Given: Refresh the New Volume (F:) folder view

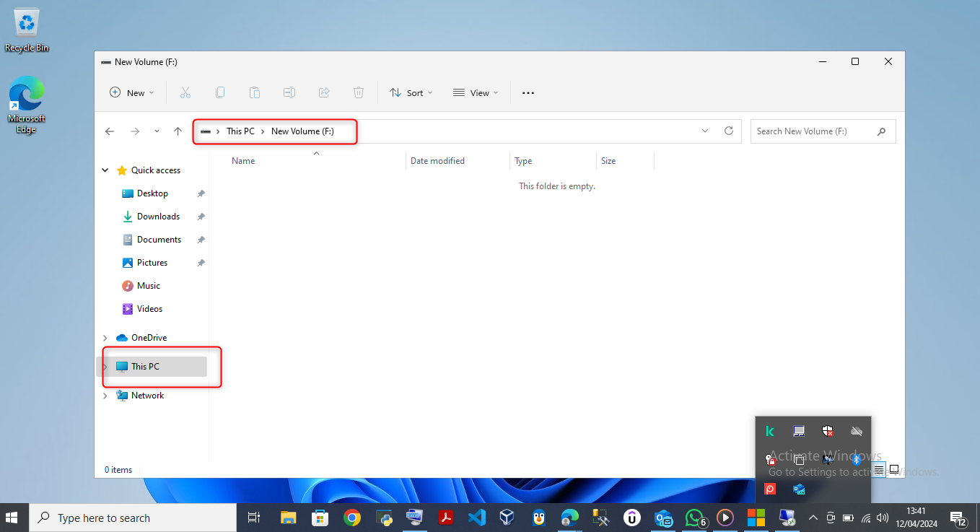Looking at the screenshot, I should pyautogui.click(x=729, y=131).
